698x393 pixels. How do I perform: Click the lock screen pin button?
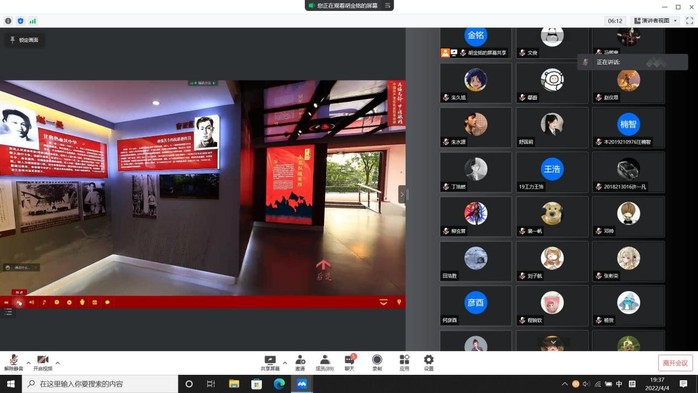point(24,40)
